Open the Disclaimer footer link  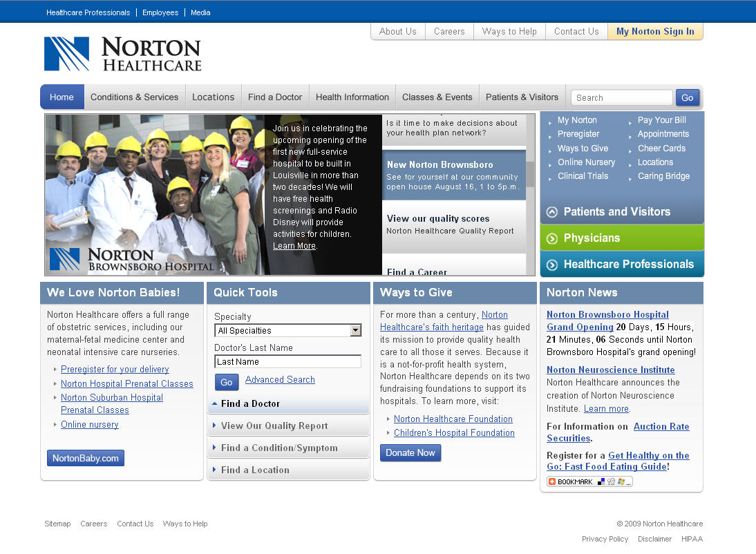point(654,539)
